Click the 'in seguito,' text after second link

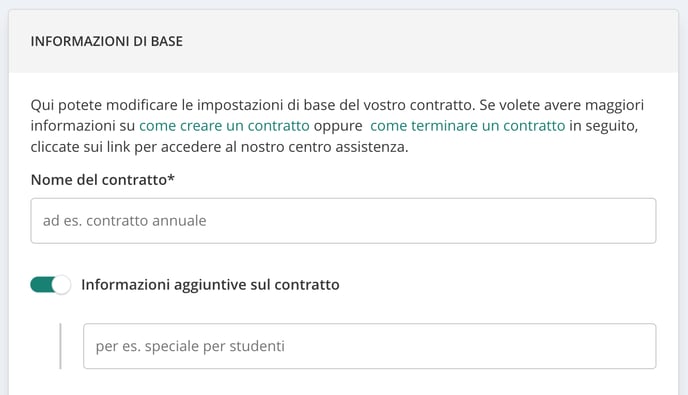[x=604, y=126]
